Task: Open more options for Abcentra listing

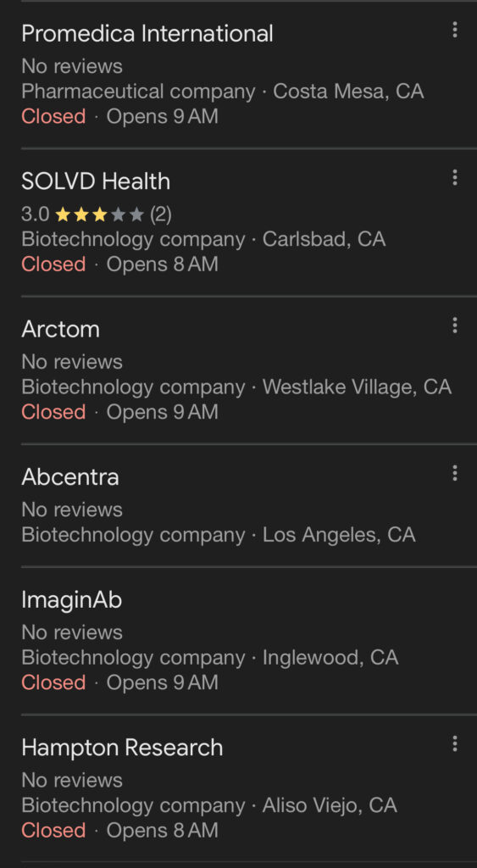Action: tap(454, 473)
